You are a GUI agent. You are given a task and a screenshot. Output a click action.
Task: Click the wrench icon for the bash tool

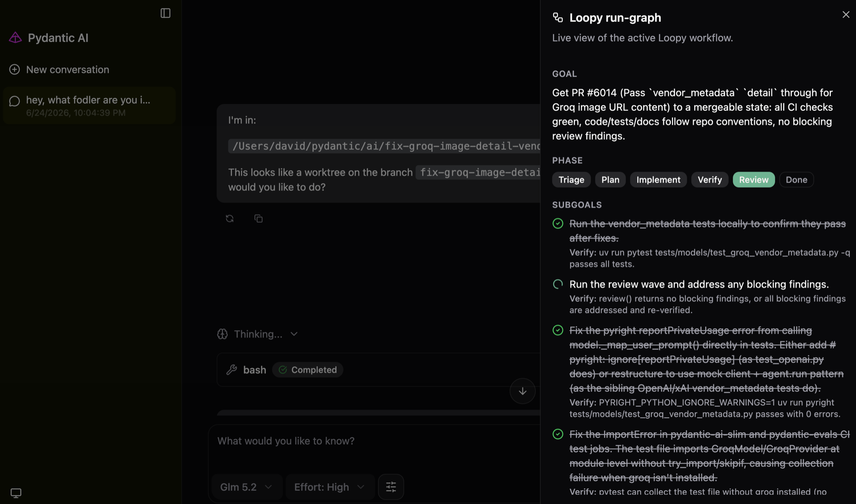pos(232,370)
